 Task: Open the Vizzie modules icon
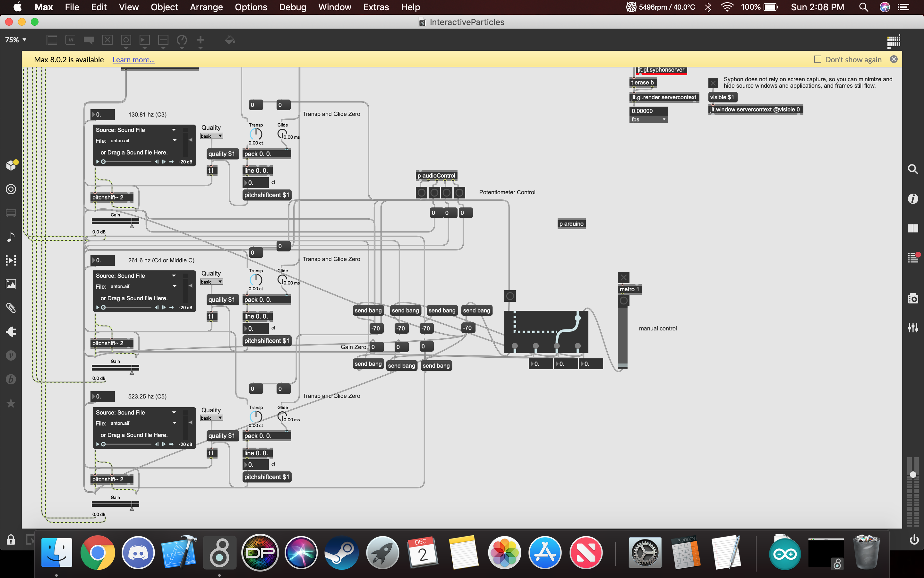click(11, 355)
